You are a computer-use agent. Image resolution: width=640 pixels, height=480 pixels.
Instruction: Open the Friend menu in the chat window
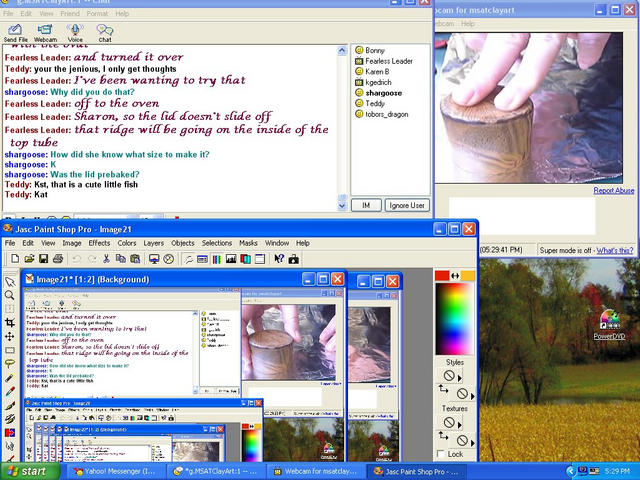70,13
